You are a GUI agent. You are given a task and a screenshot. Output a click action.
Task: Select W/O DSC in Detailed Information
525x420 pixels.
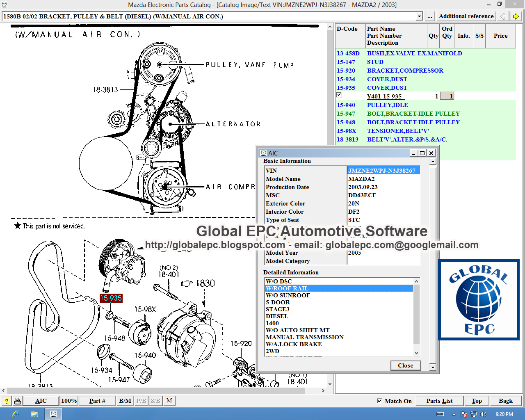pyautogui.click(x=339, y=281)
